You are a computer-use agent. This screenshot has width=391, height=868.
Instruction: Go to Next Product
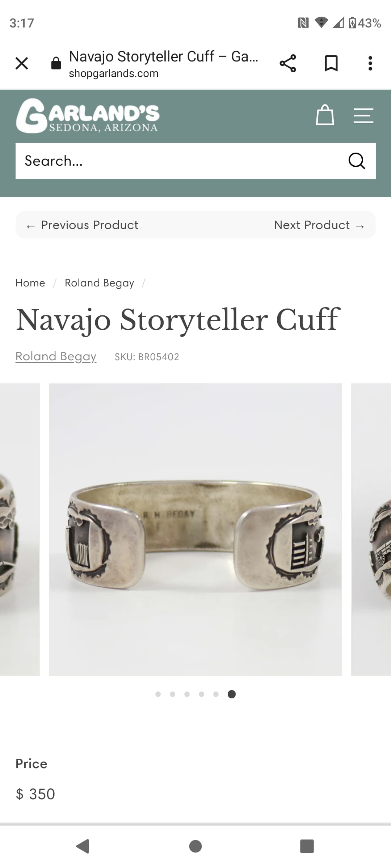click(319, 225)
